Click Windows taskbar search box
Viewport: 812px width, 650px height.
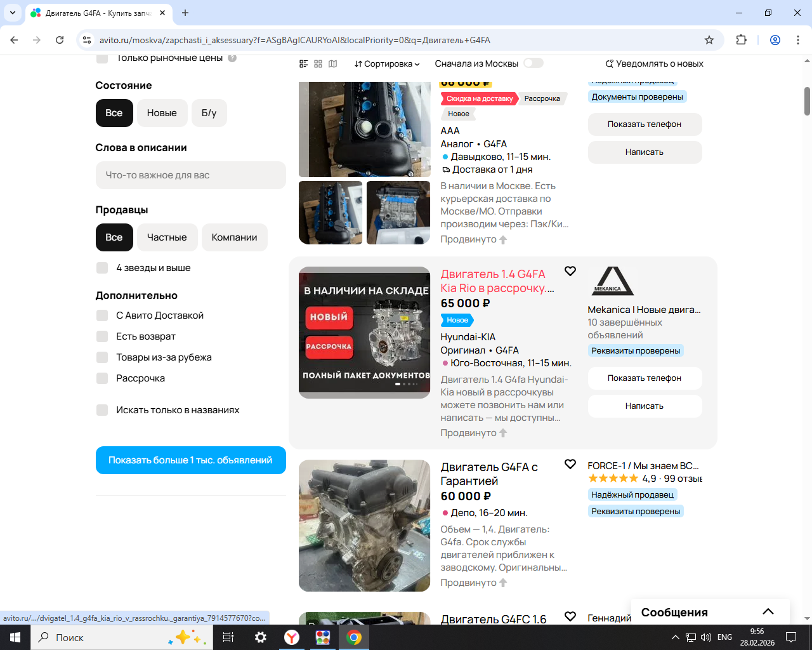pos(122,637)
